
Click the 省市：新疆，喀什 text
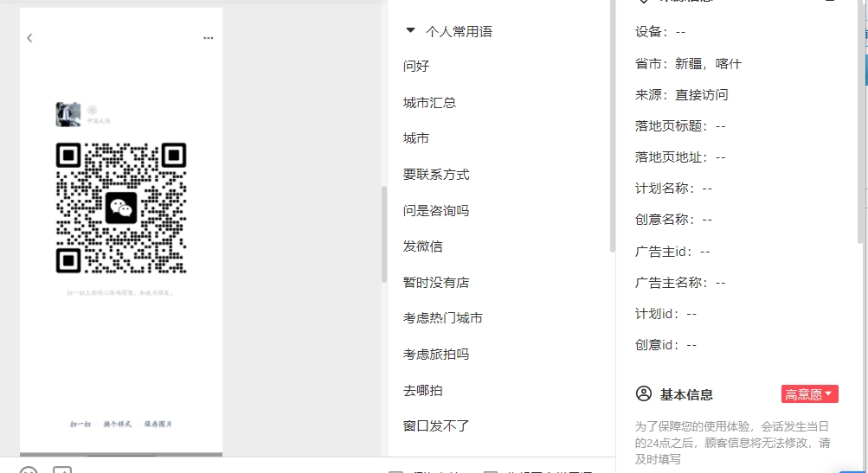coord(688,64)
